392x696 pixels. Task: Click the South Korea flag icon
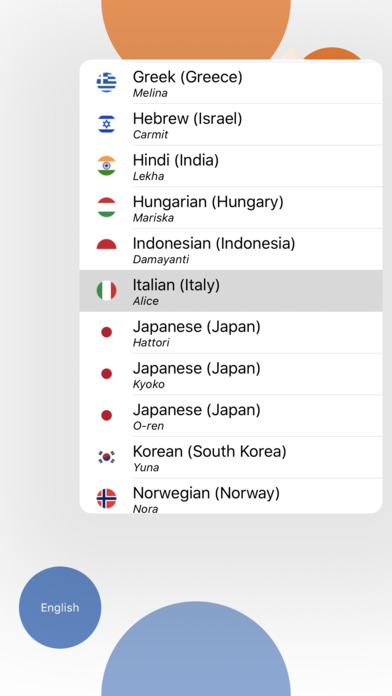(107, 457)
